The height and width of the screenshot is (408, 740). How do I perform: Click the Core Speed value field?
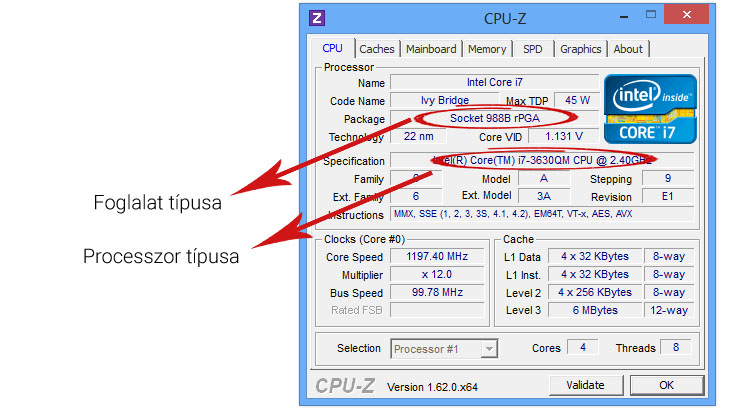pos(437,257)
